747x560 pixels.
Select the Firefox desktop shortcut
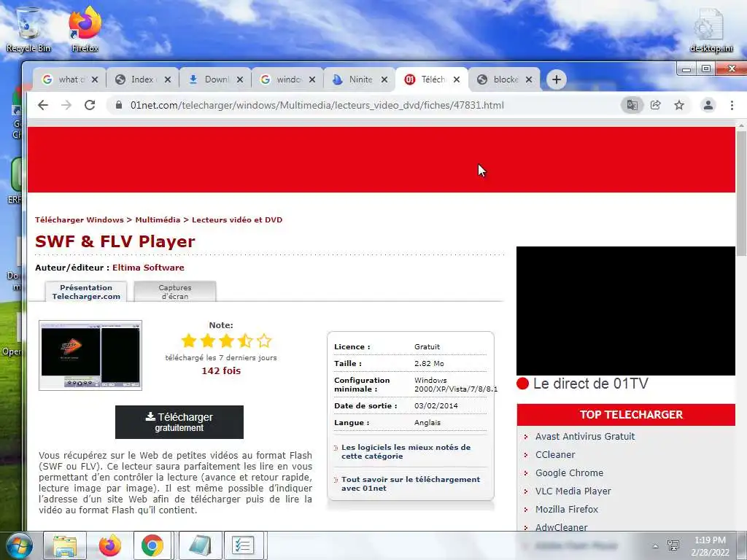85,29
